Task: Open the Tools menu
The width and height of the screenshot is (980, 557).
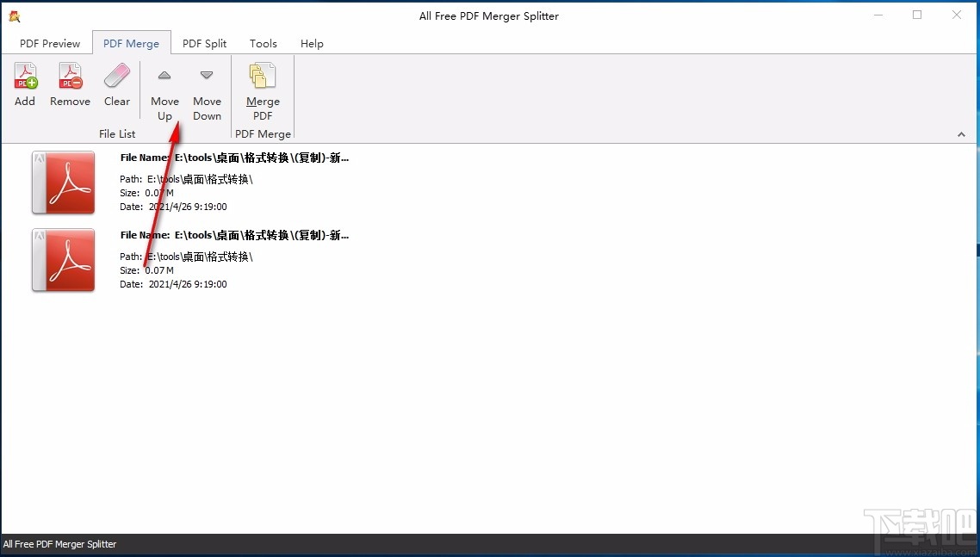Action: (x=263, y=43)
